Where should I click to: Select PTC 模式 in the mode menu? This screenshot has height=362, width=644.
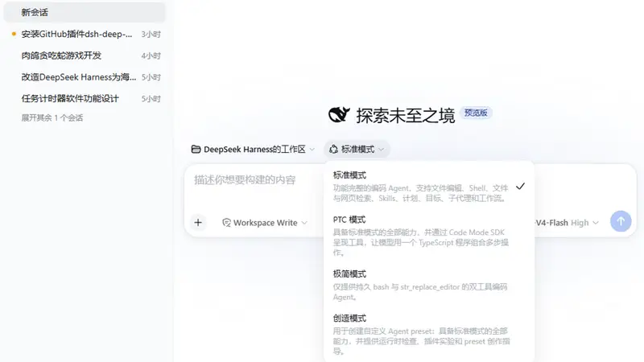click(429, 236)
